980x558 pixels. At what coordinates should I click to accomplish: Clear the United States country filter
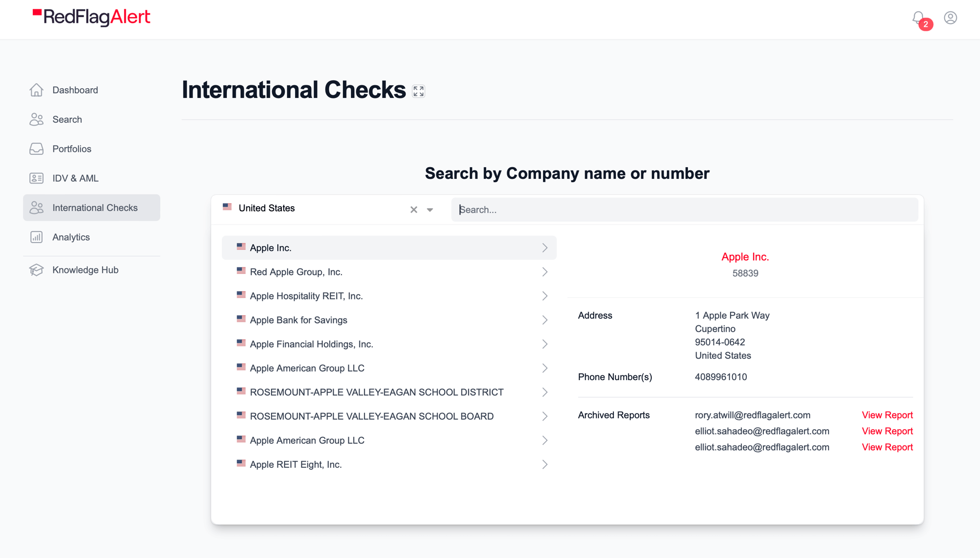point(413,209)
